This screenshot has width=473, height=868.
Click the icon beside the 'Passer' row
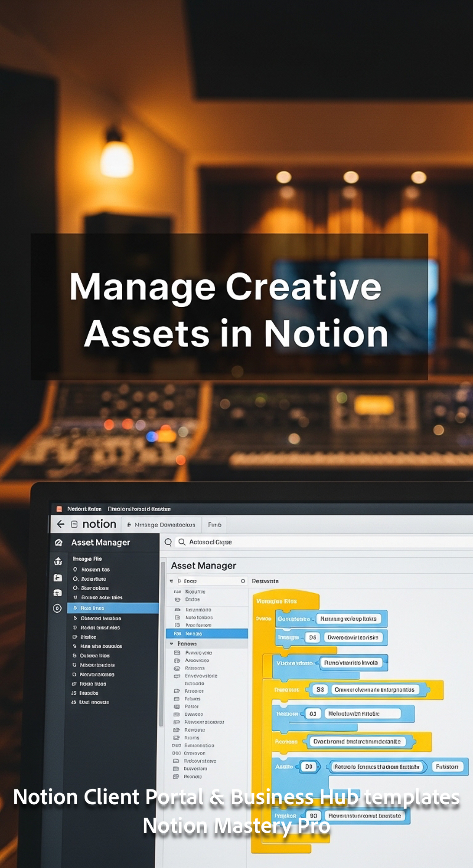point(176,707)
